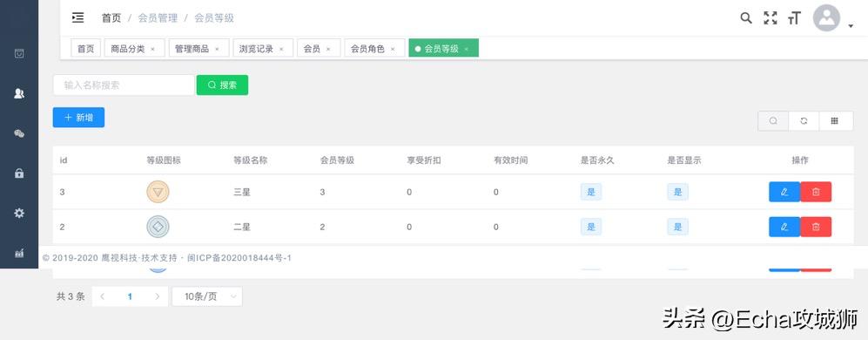Edit the 二星 level row
This screenshot has width=868, height=340.
pos(784,227)
